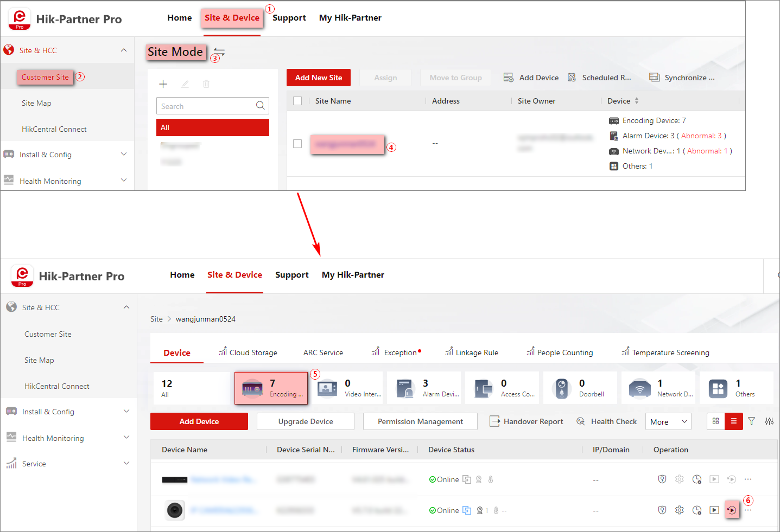Click the playback icon in the camera row
Screen dimensions: 780x532
point(732,510)
